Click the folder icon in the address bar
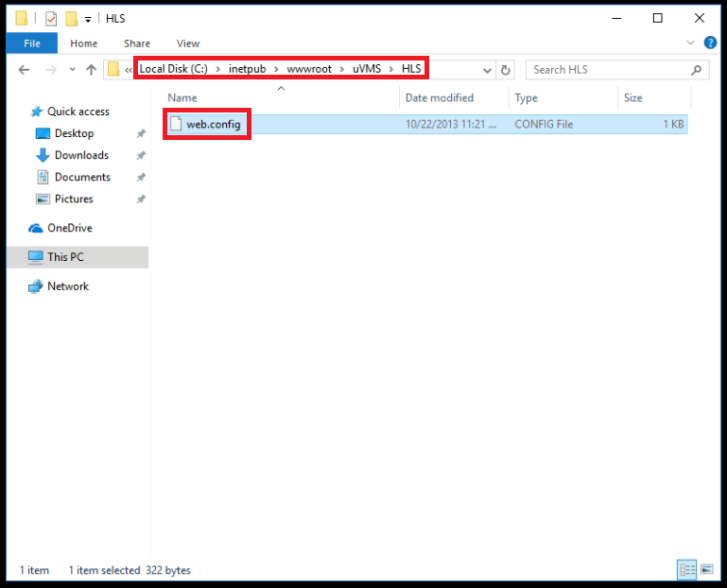The image size is (727, 588). [113, 70]
